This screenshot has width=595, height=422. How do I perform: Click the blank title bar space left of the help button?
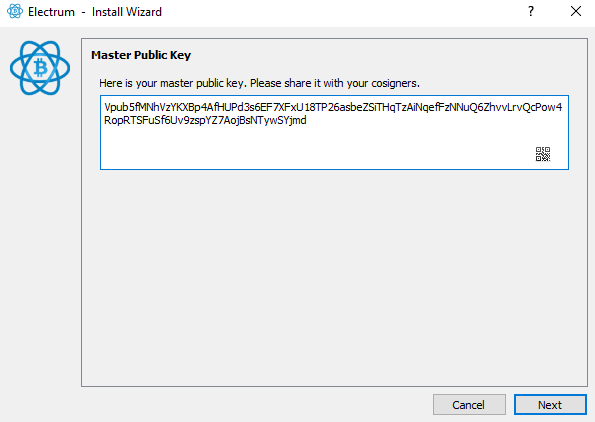342,12
